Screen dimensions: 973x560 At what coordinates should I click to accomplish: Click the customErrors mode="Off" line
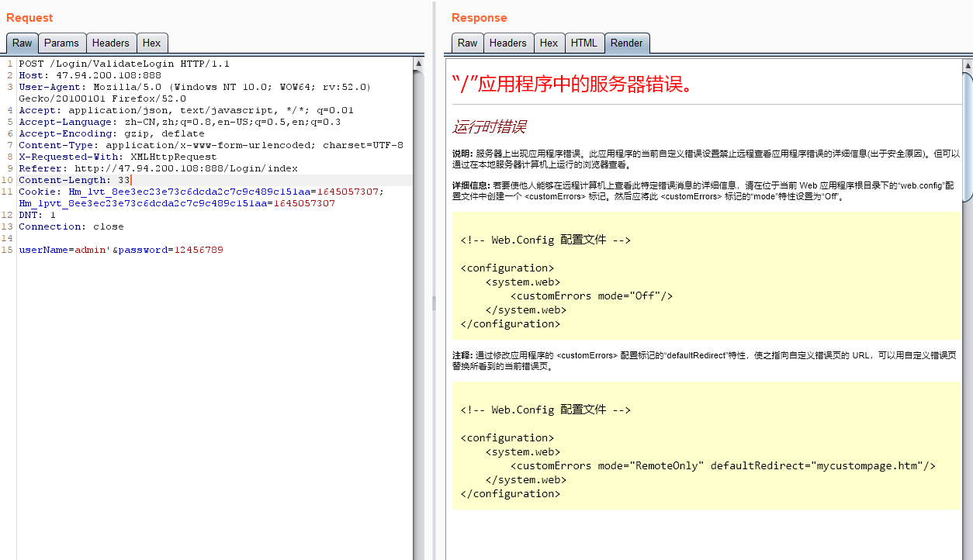591,296
